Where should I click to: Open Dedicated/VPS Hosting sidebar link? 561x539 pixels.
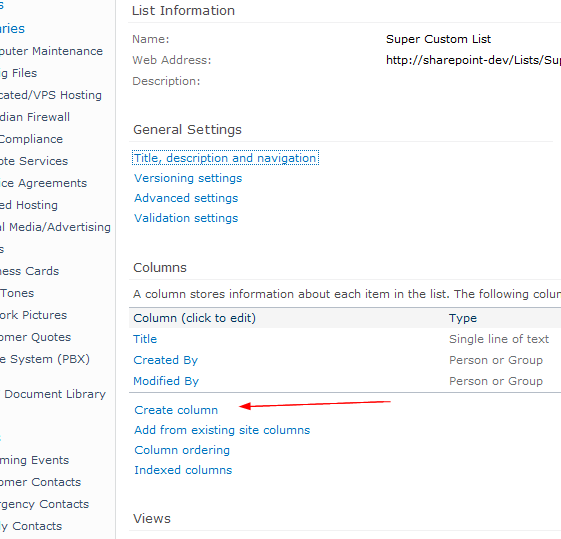[x=51, y=95]
